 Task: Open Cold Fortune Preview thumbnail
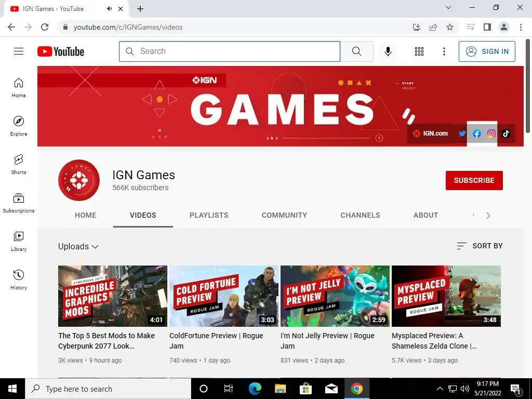pyautogui.click(x=224, y=296)
